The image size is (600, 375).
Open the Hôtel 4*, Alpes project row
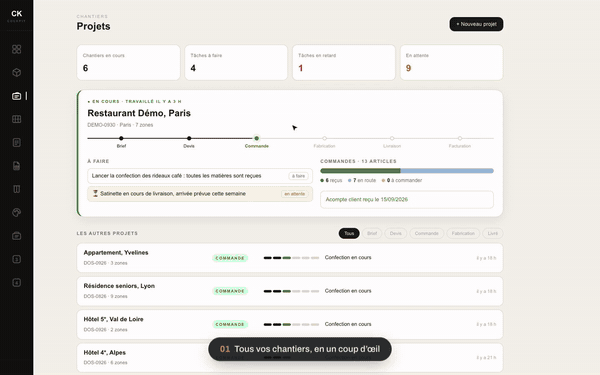click(290, 358)
